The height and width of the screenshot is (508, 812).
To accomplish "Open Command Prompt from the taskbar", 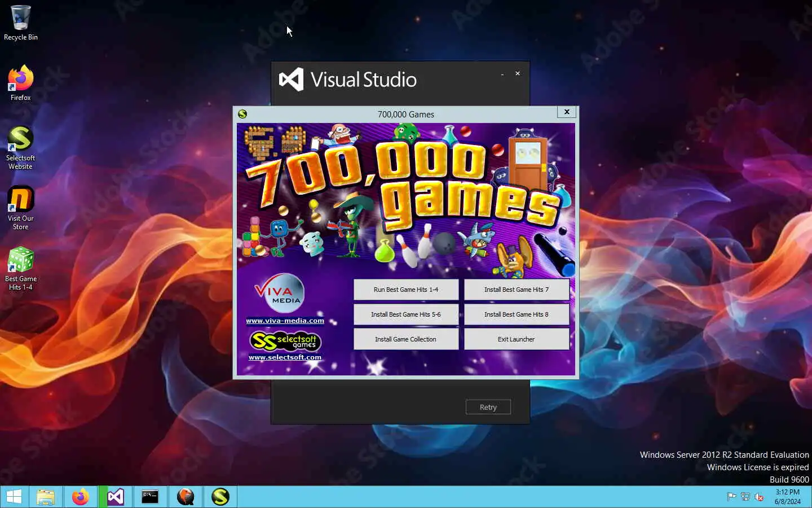I will point(150,497).
